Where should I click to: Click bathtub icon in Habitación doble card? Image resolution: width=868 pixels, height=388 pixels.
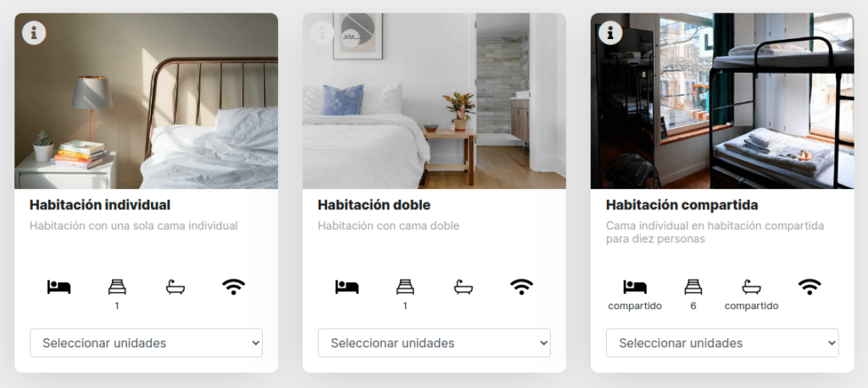point(464,286)
